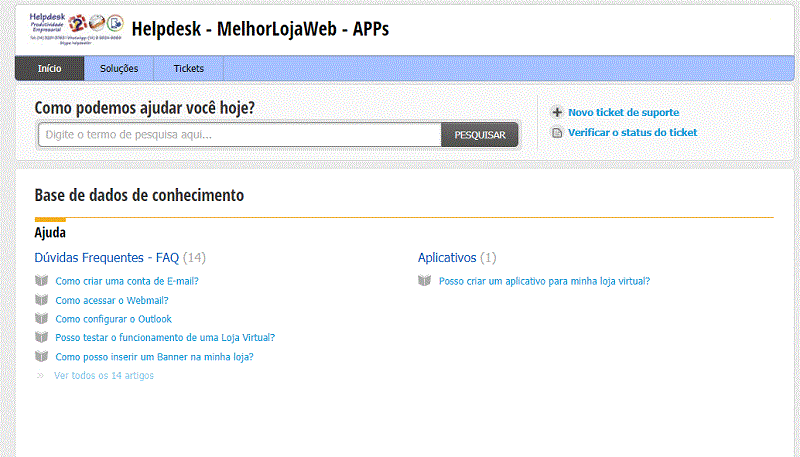Viewport: 800px width, 457px height.
Task: Open article Como criar uma conta de E-mail?
Action: click(x=127, y=281)
